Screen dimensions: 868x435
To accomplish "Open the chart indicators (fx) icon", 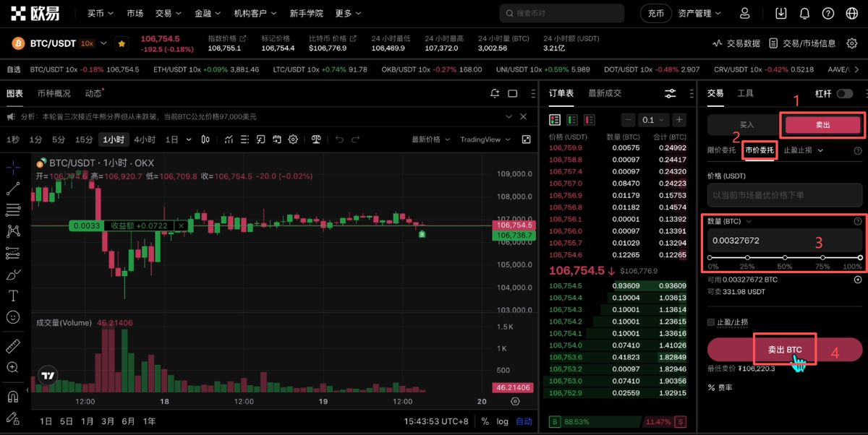I will (260, 139).
